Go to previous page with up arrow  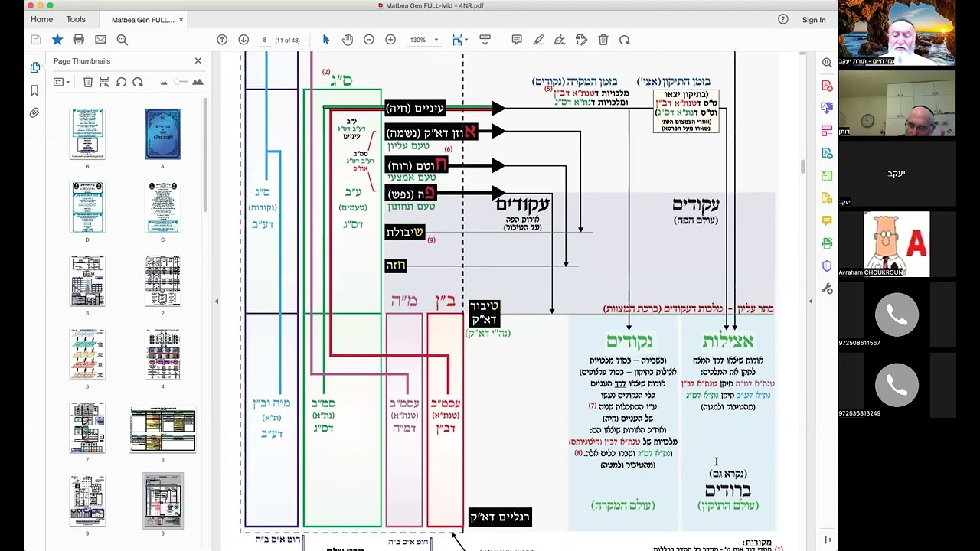[222, 40]
